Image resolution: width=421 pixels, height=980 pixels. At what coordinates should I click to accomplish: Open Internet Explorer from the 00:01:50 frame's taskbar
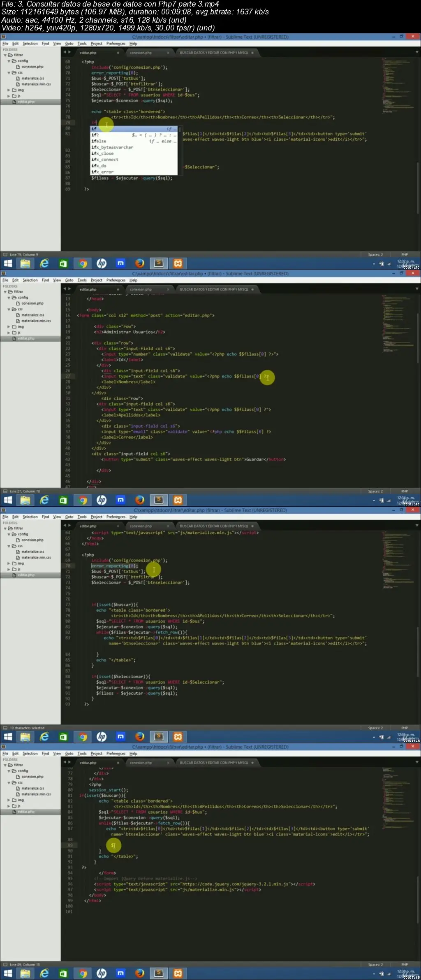point(44,264)
